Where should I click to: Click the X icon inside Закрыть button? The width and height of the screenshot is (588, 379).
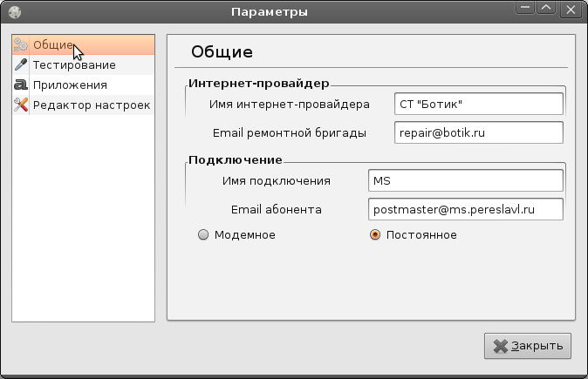(500, 346)
